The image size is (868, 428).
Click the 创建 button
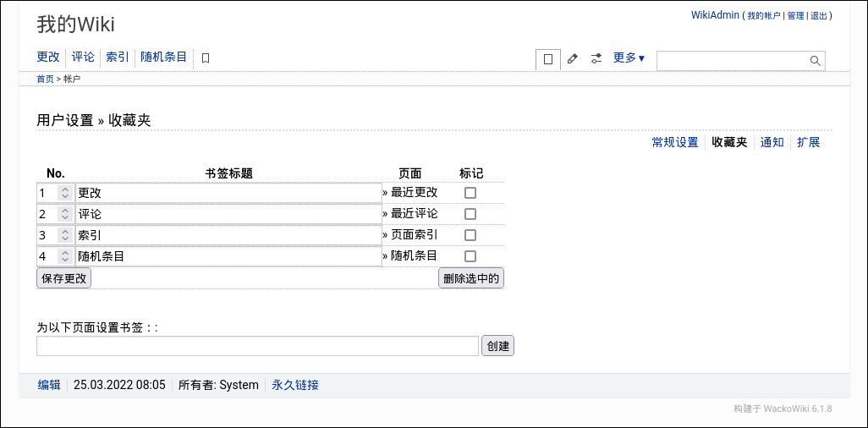[497, 346]
